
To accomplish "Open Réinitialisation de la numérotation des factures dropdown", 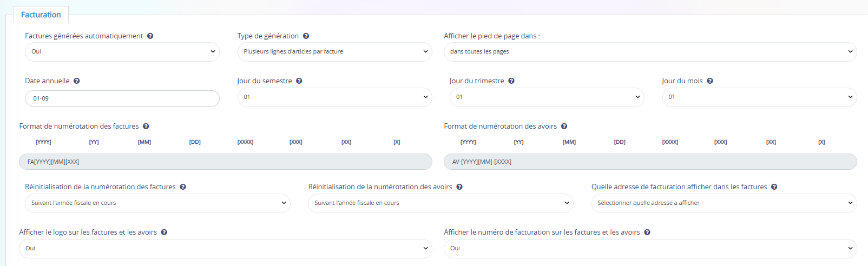I will coord(157,203).
